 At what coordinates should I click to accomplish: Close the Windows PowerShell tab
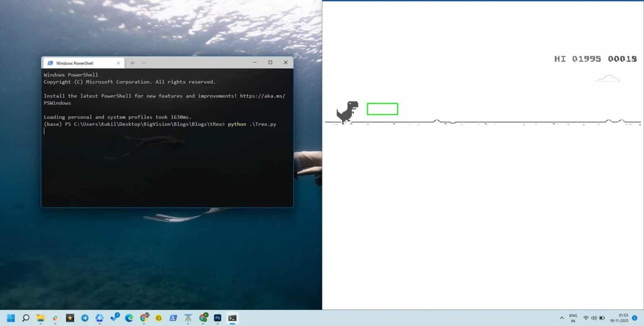pos(118,63)
